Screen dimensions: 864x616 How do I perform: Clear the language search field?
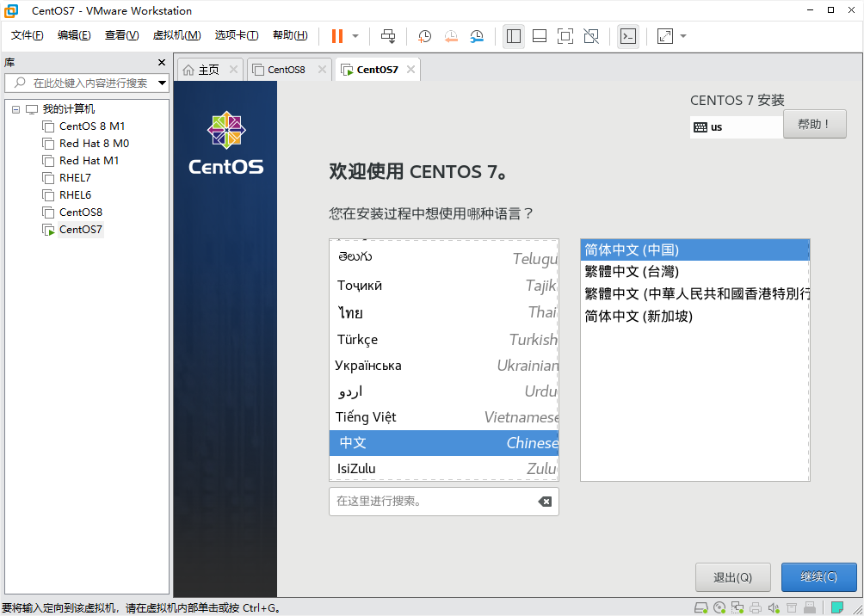(545, 502)
